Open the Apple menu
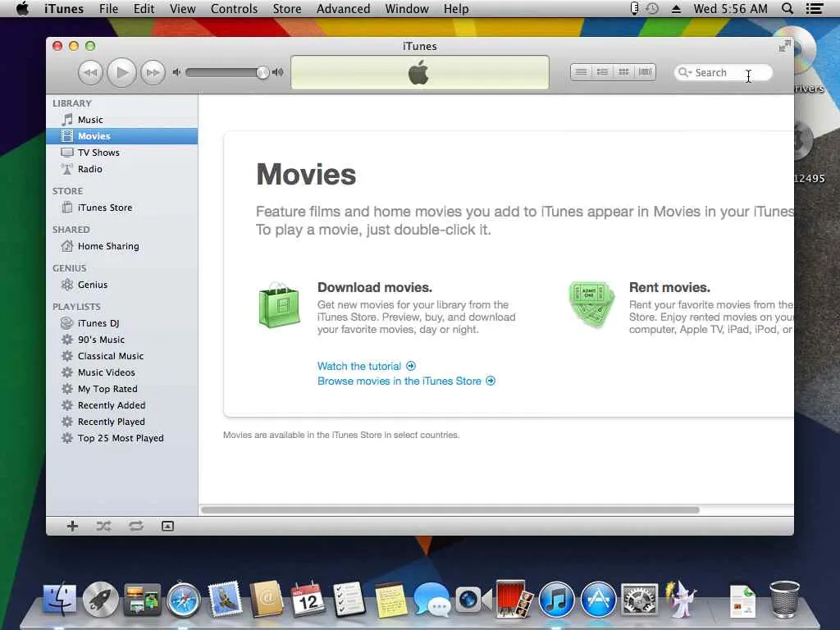The height and width of the screenshot is (630, 840). point(22,8)
